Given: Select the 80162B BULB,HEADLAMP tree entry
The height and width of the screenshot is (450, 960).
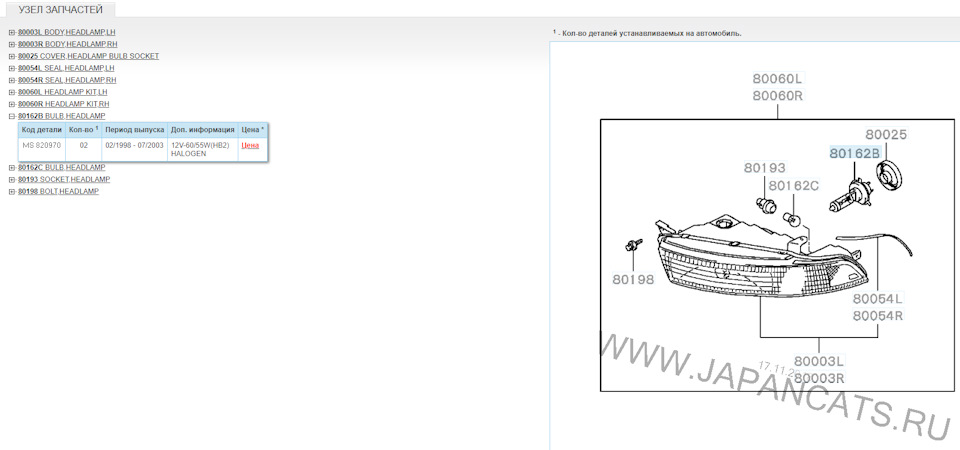Looking at the screenshot, I should (61, 116).
